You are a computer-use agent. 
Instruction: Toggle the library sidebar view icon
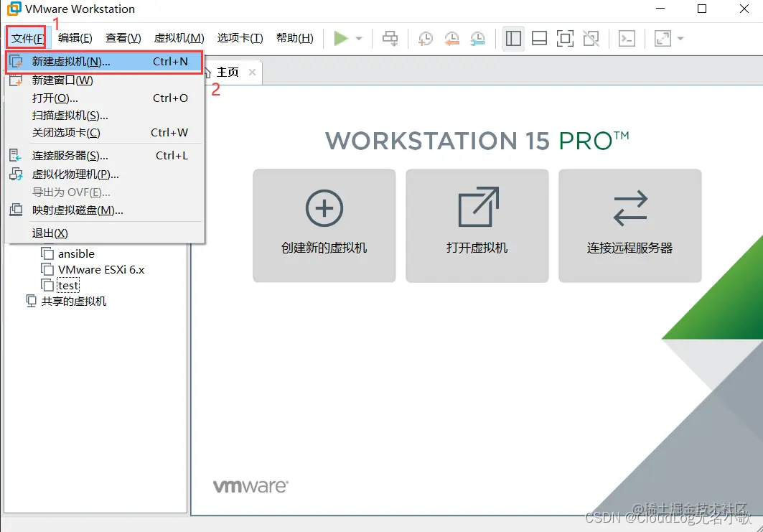coord(513,39)
